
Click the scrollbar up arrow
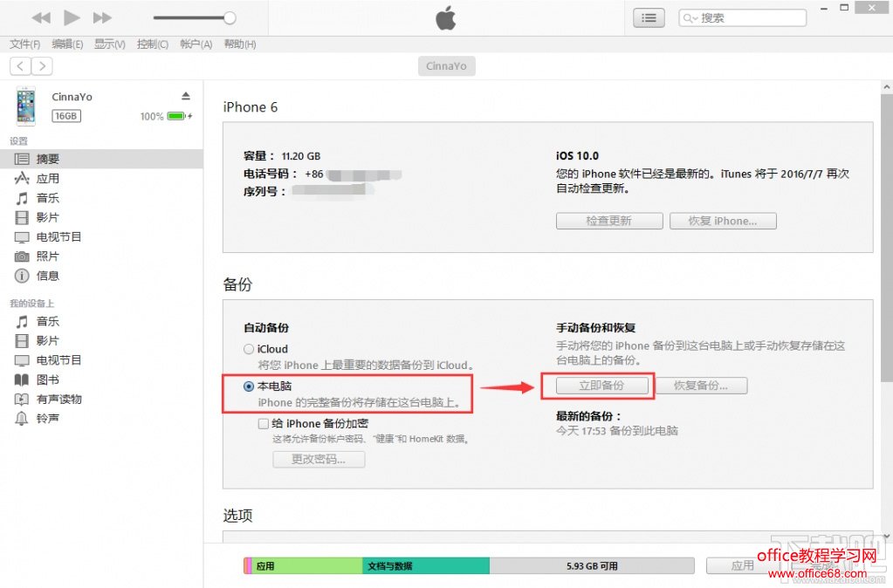tap(886, 87)
